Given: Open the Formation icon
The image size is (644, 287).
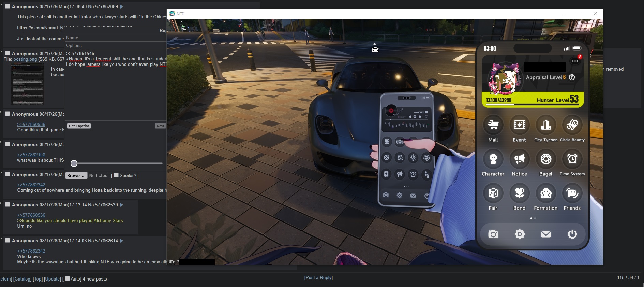Looking at the screenshot, I should point(546,193).
